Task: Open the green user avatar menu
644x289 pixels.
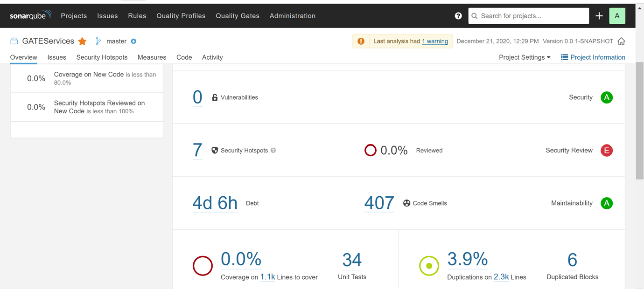Action: point(617,16)
